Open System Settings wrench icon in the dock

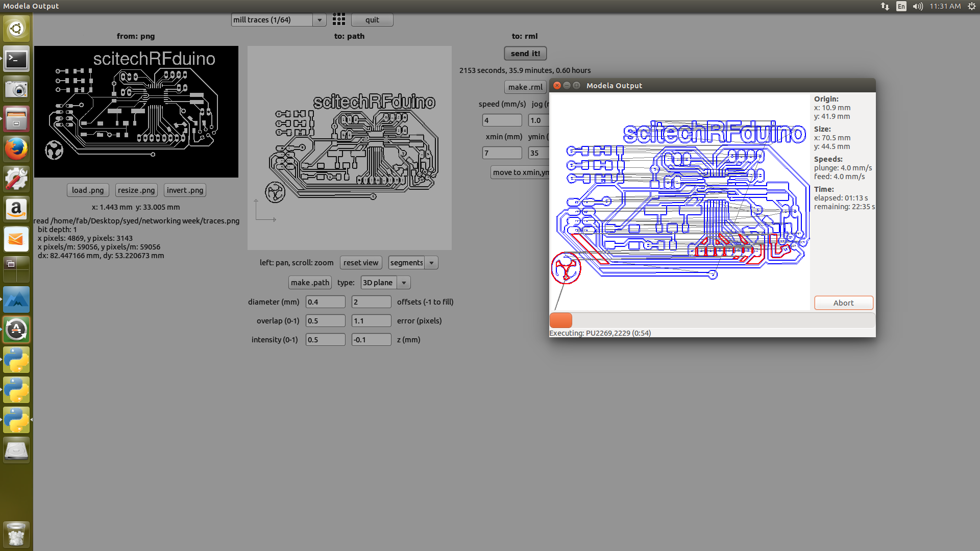(x=16, y=179)
